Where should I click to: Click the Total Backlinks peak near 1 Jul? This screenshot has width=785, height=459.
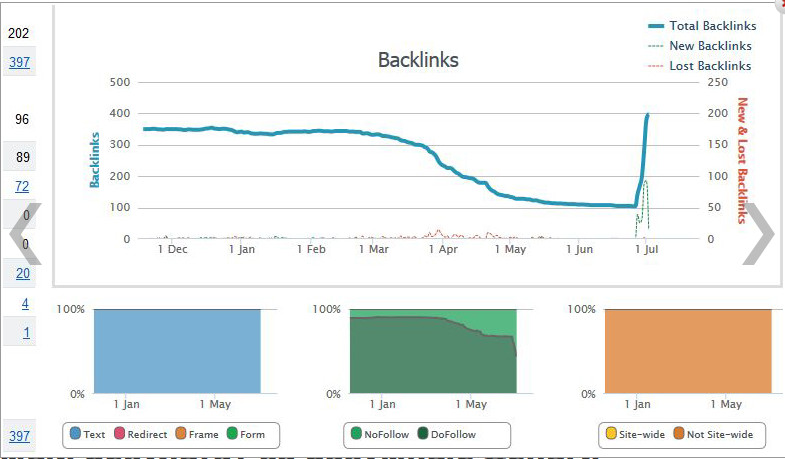pos(648,115)
